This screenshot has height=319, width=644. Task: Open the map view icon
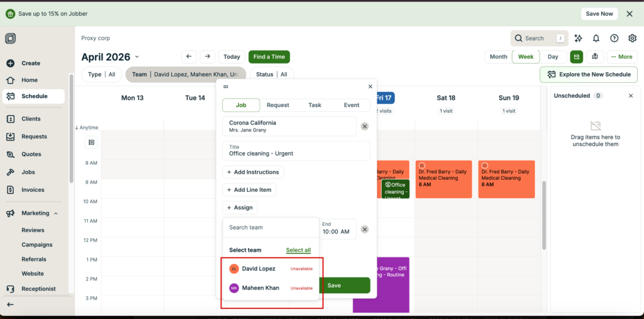click(x=595, y=57)
